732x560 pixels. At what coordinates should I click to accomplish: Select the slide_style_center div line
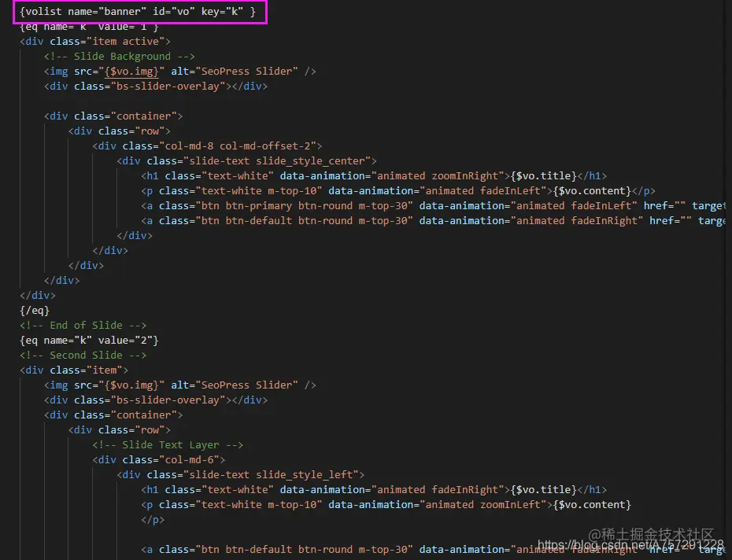246,161
